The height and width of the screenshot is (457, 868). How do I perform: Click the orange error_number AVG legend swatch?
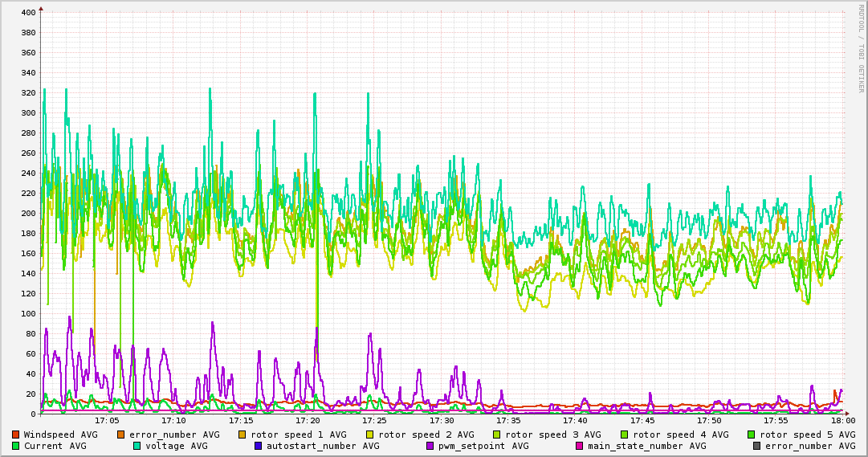pyautogui.click(x=121, y=435)
